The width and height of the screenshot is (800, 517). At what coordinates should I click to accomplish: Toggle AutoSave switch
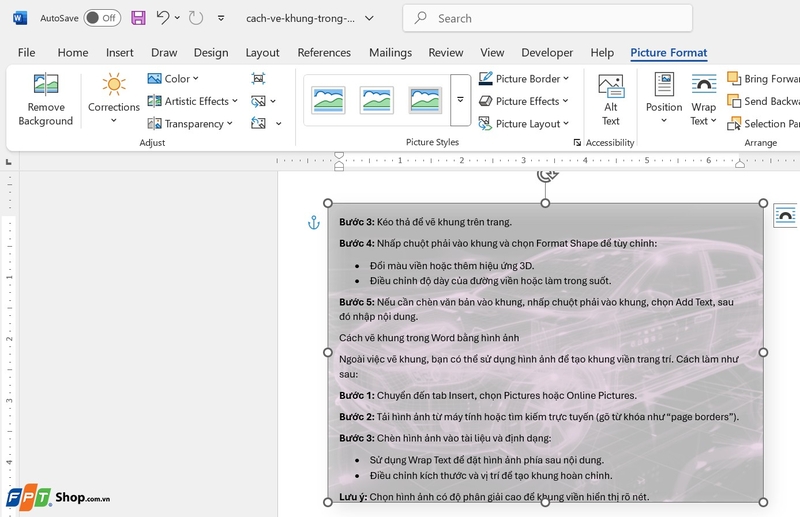[101, 18]
